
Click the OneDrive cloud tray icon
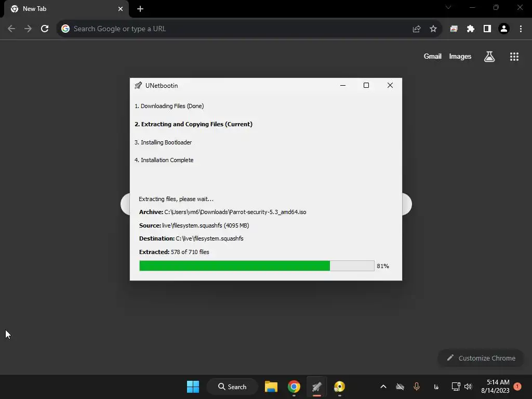[x=400, y=387]
